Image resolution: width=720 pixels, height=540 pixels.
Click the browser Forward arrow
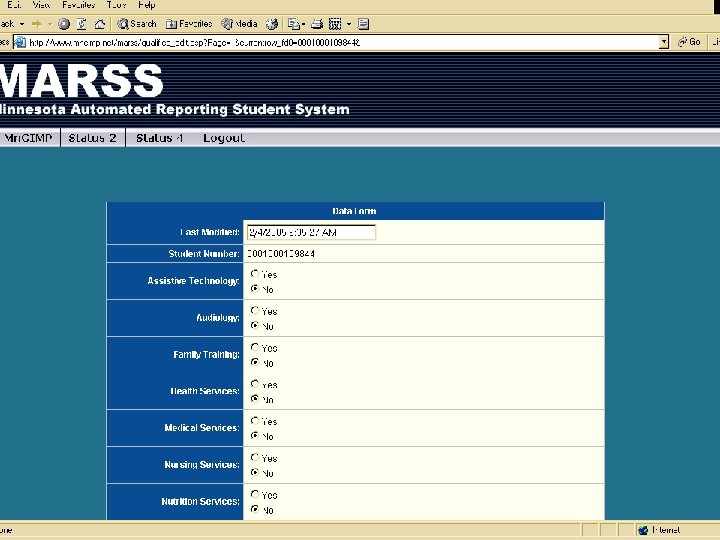click(36, 24)
